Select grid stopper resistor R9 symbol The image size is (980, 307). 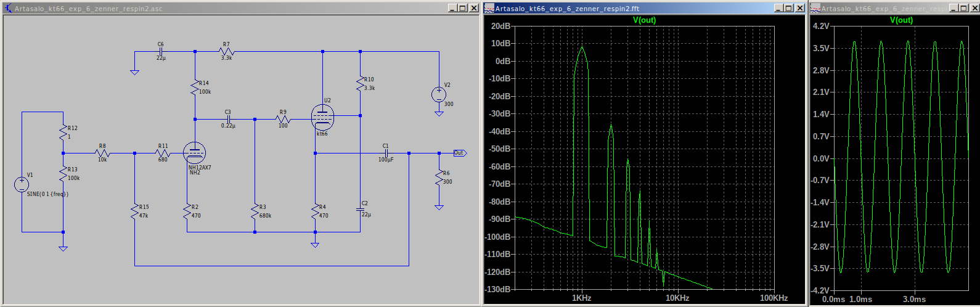click(x=283, y=119)
